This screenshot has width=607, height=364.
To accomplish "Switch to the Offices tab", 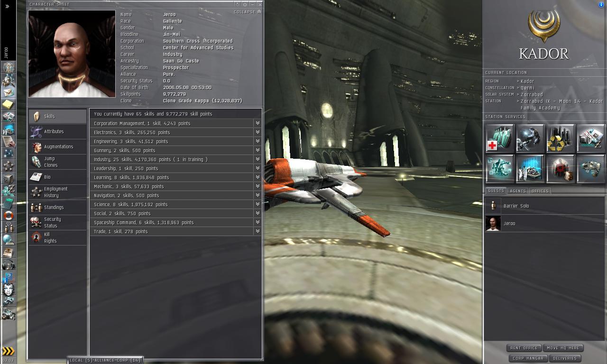I will (540, 191).
